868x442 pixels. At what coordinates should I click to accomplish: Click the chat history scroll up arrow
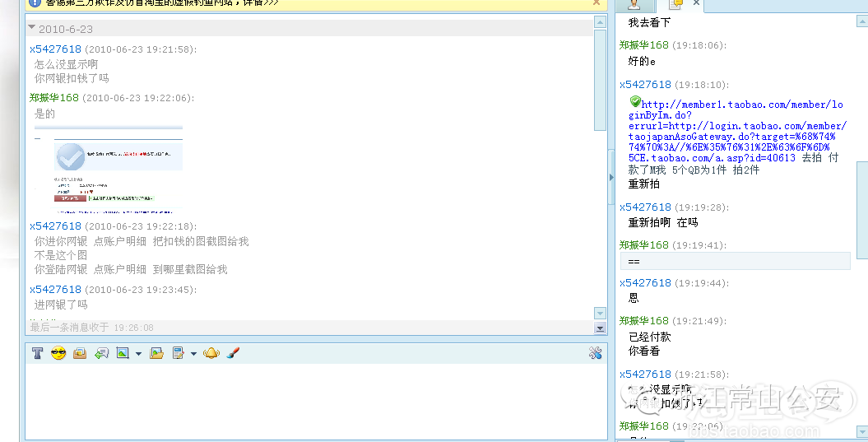click(600, 22)
